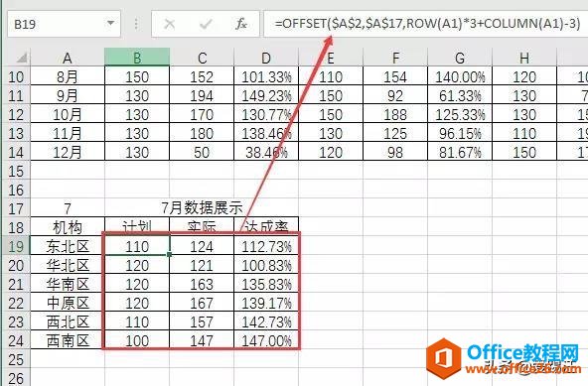588x386 pixels.
Task: Click the title 7月数据展示
Action: click(x=202, y=207)
